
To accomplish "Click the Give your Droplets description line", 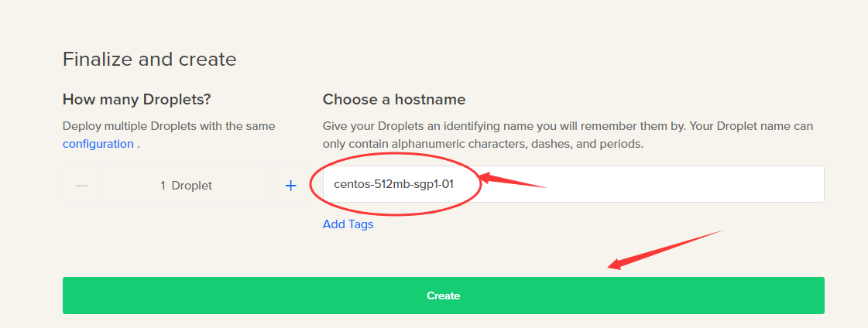I will [568, 126].
